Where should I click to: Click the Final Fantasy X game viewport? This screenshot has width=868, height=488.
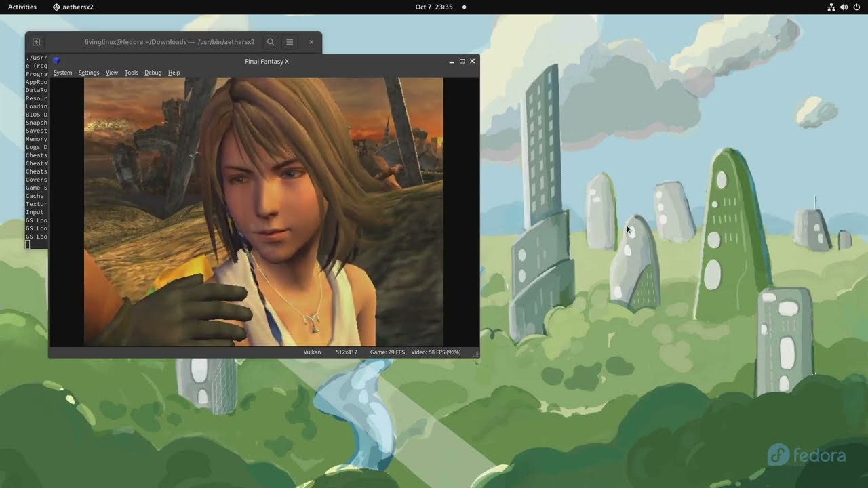click(263, 211)
